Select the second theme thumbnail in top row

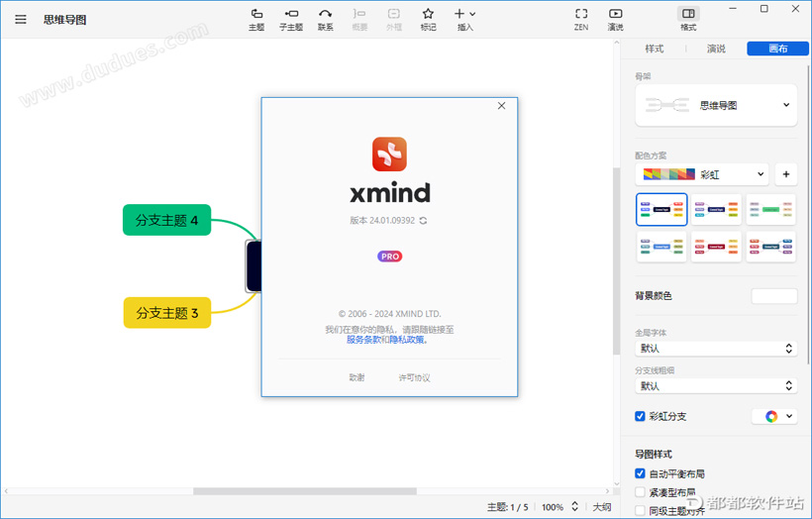pos(716,209)
